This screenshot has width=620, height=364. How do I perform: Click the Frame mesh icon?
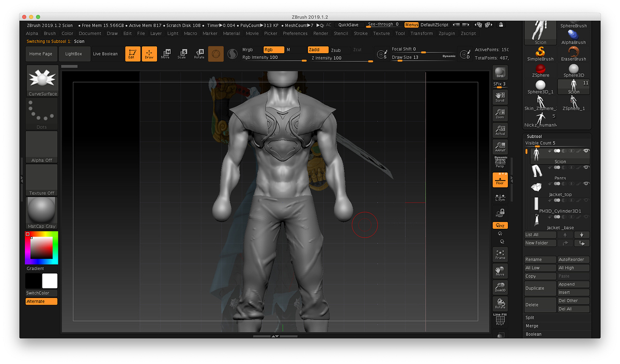[500, 254]
